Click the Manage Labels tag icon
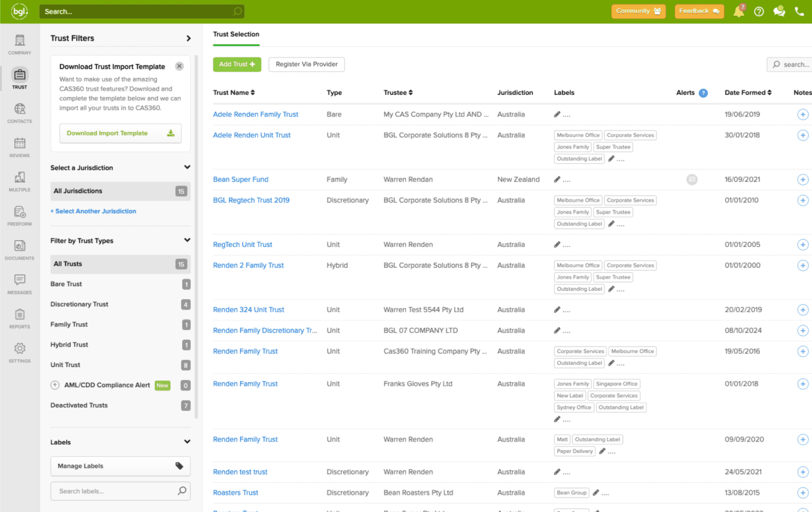The height and width of the screenshot is (512, 812). click(179, 466)
